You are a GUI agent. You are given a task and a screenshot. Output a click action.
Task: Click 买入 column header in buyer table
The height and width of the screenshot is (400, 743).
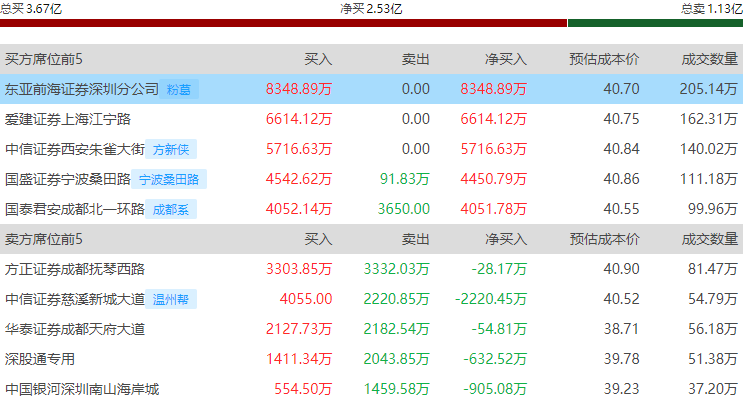(318, 59)
